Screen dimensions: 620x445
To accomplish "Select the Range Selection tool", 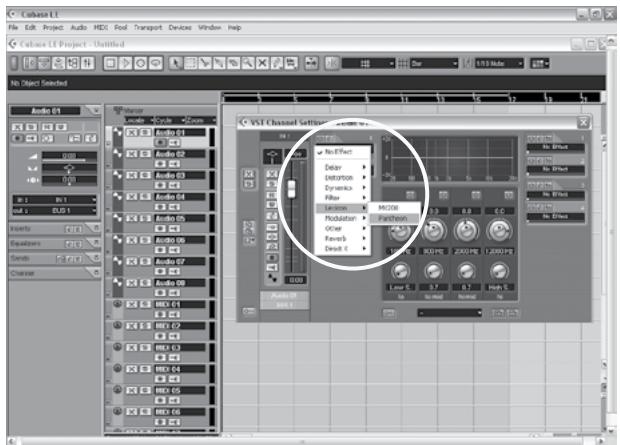I will pyautogui.click(x=190, y=63).
